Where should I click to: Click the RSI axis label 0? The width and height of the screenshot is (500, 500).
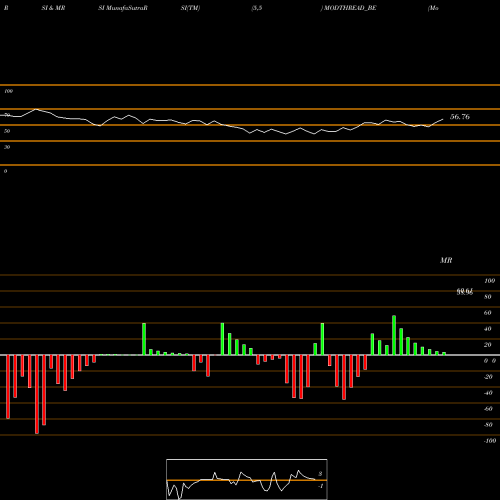point(5,171)
